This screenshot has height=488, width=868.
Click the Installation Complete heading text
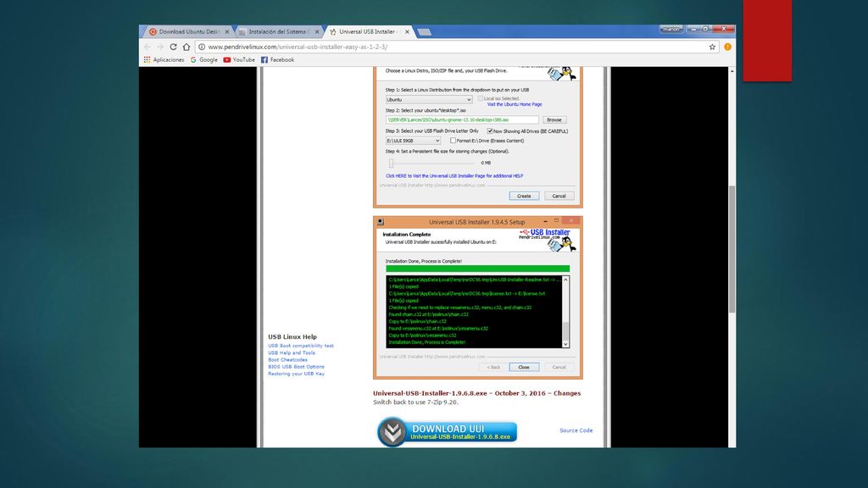coord(406,235)
